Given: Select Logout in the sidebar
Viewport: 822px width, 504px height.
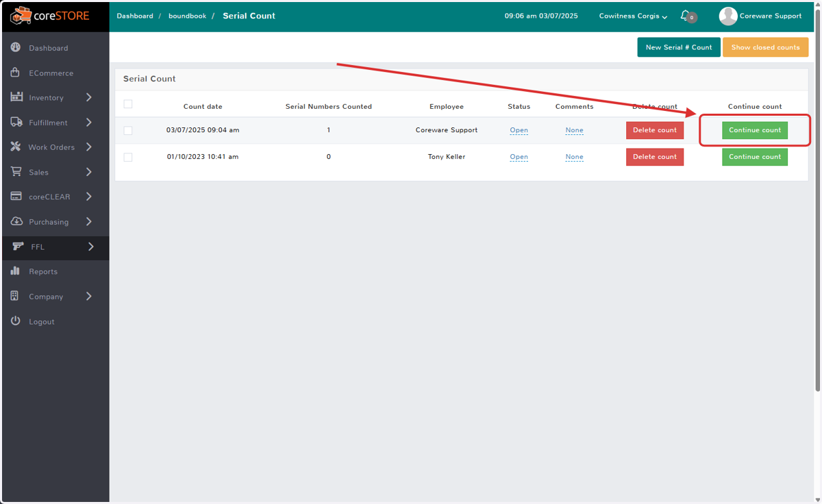Looking at the screenshot, I should (42, 322).
